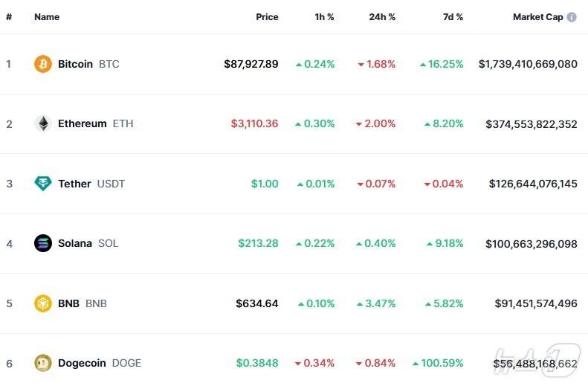This screenshot has width=588, height=386.
Task: Click the Market Cap info icon
Action: point(572,17)
